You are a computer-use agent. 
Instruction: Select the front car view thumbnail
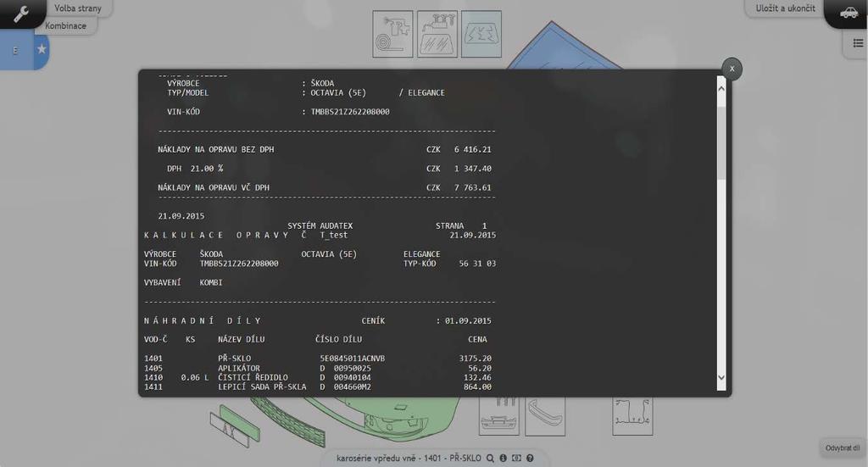point(498,416)
